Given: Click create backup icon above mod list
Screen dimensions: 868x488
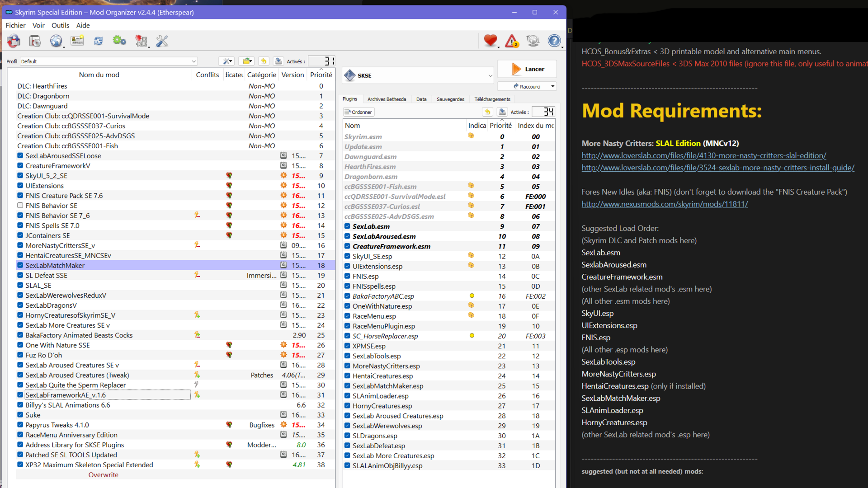Looking at the screenshot, I should 278,61.
